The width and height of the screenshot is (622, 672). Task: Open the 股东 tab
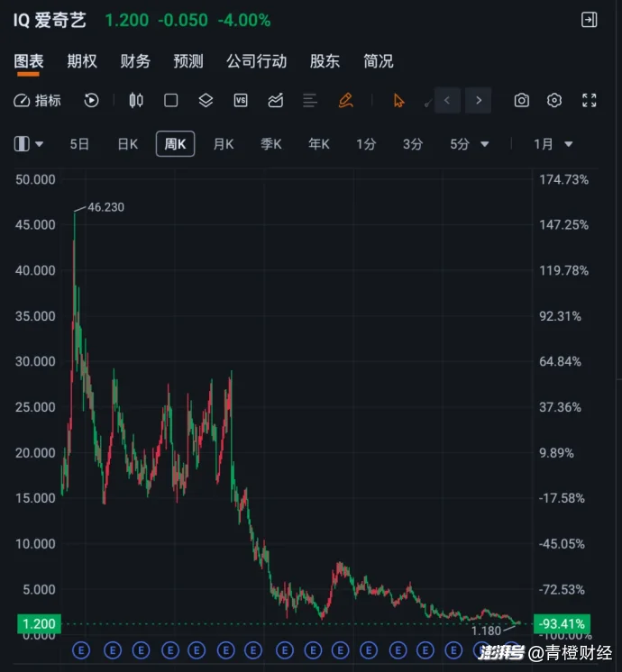point(325,61)
